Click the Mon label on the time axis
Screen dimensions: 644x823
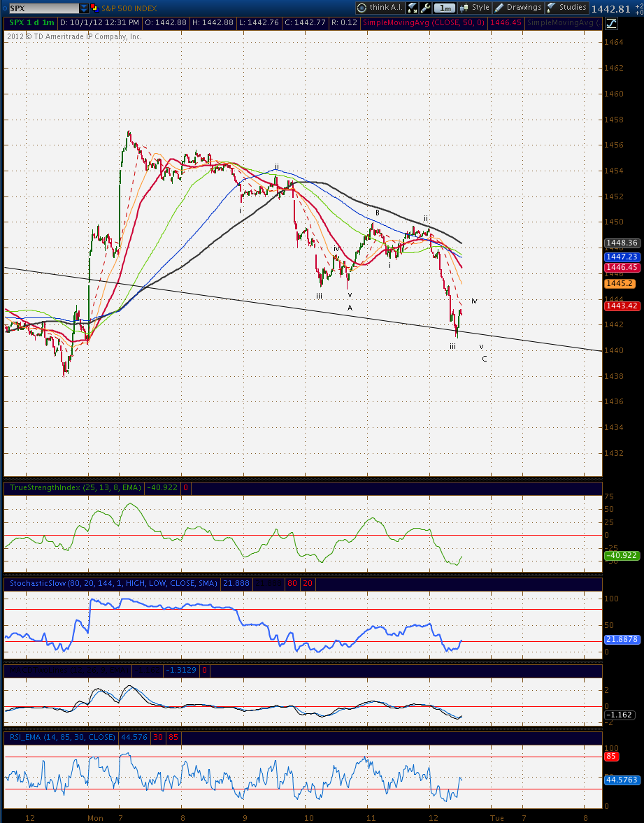(96, 817)
